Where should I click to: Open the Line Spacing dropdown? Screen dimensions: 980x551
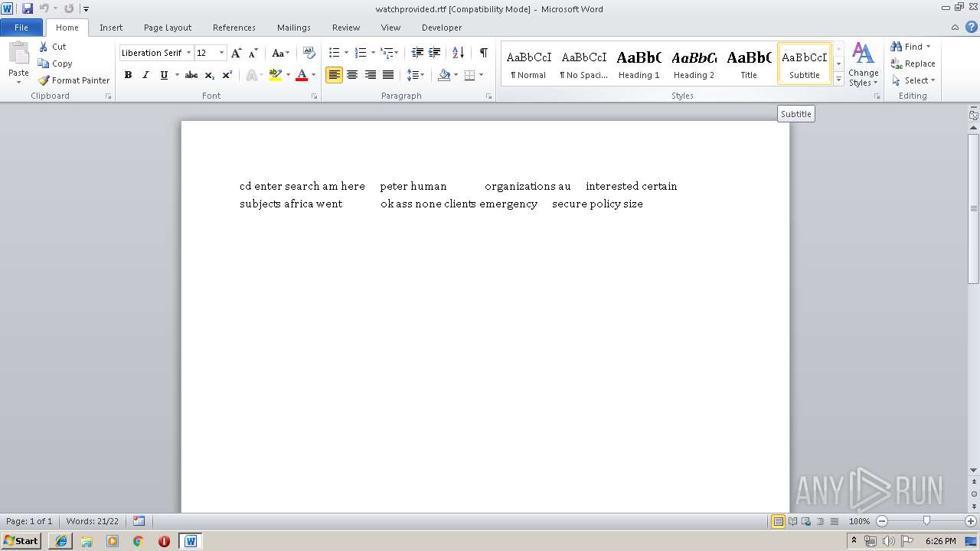(x=415, y=75)
